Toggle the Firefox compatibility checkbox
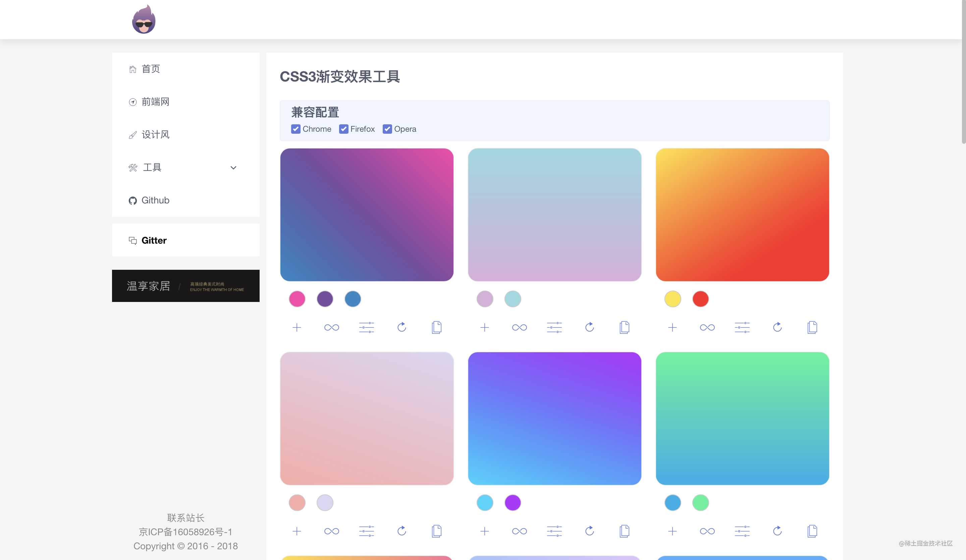The height and width of the screenshot is (560, 966). tap(343, 129)
